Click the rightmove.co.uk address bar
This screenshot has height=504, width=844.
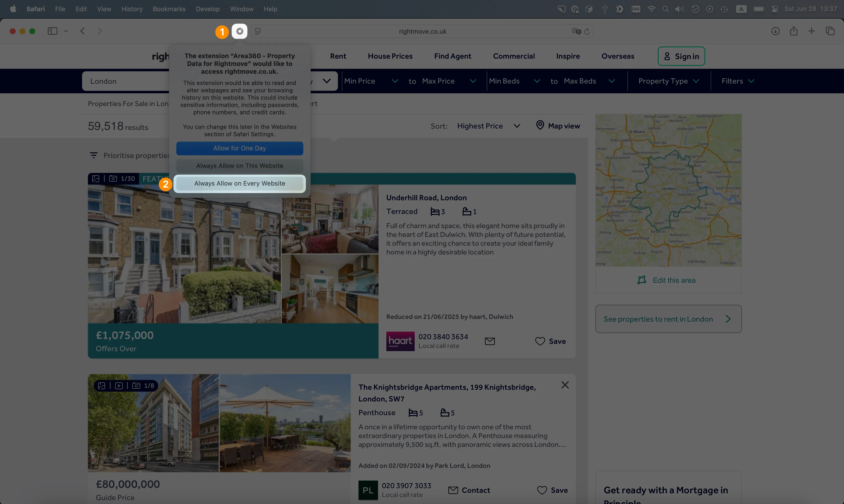coord(422,31)
